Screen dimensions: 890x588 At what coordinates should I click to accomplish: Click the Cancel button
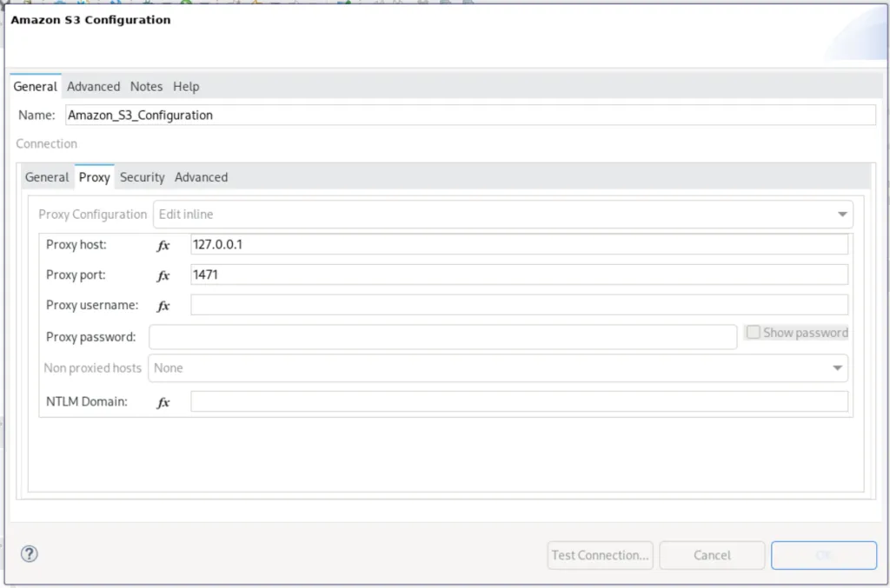[x=712, y=555]
